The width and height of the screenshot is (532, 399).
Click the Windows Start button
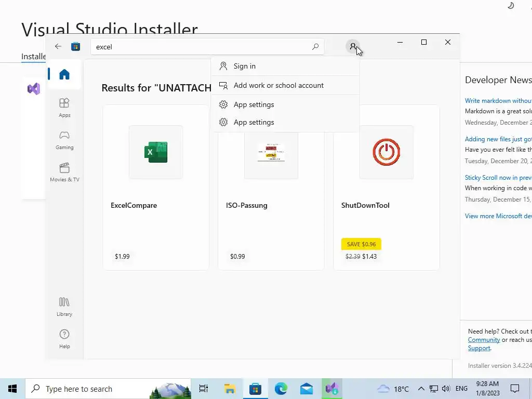pyautogui.click(x=12, y=389)
